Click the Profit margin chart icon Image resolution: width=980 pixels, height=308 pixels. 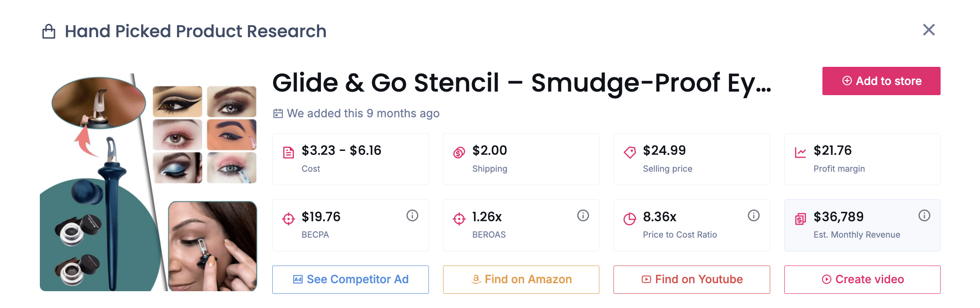(x=800, y=153)
